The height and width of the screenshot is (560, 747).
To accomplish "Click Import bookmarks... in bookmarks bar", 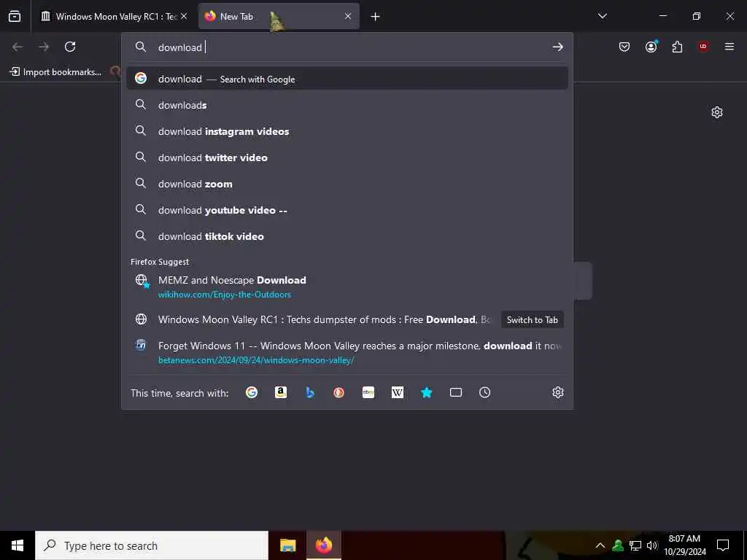I will pyautogui.click(x=56, y=72).
